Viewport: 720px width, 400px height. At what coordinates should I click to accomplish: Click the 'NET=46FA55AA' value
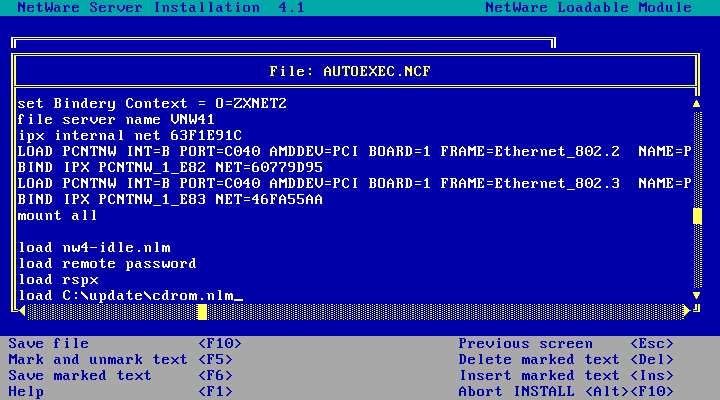click(x=269, y=200)
